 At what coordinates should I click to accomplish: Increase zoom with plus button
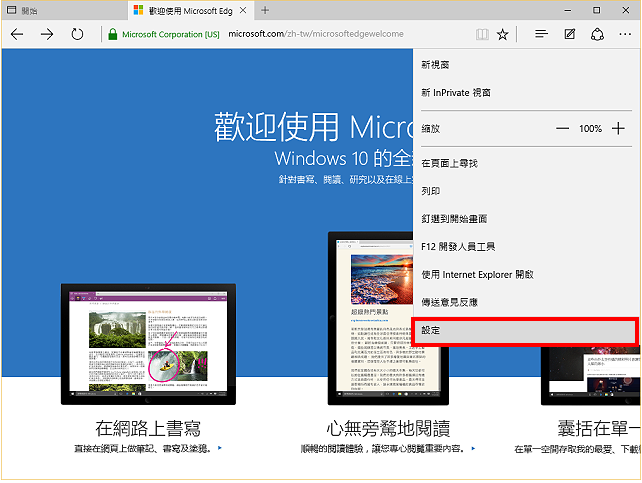pos(618,129)
